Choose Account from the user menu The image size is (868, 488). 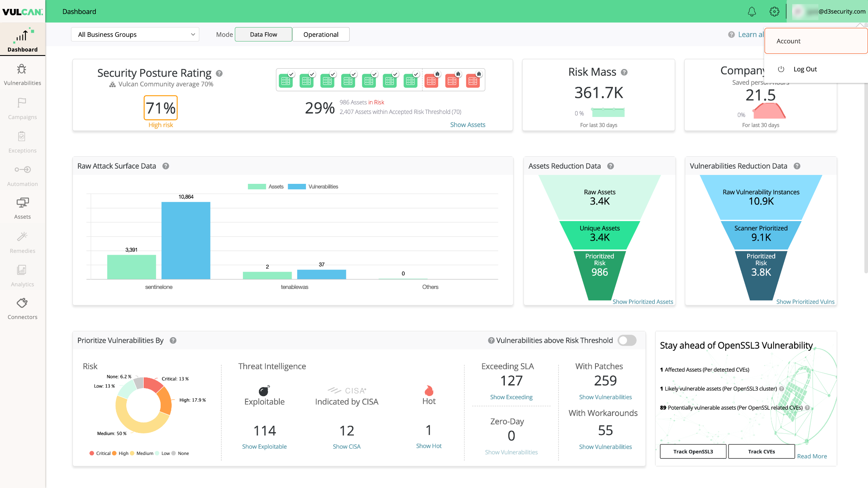[x=789, y=41]
